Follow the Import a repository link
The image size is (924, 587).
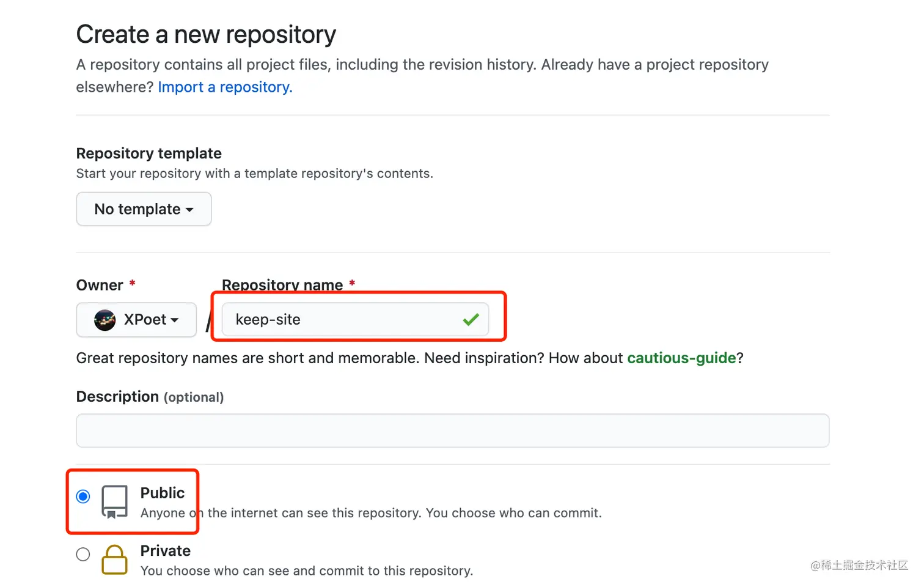pos(225,87)
